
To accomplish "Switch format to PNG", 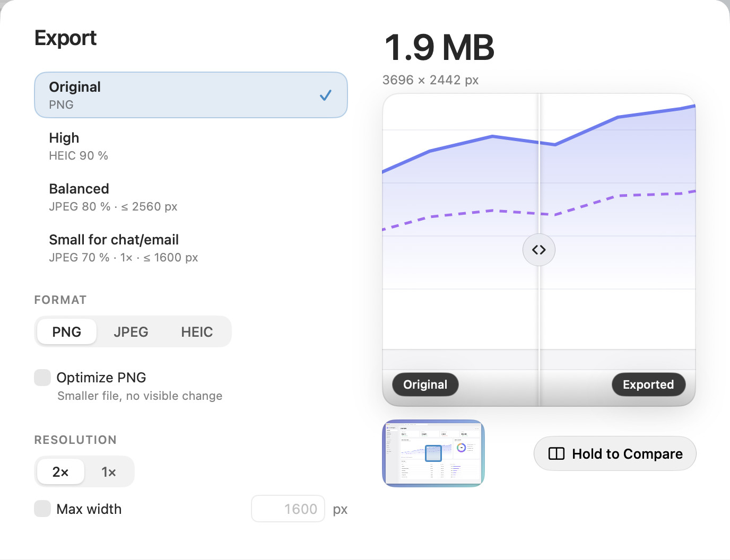I will click(x=67, y=332).
